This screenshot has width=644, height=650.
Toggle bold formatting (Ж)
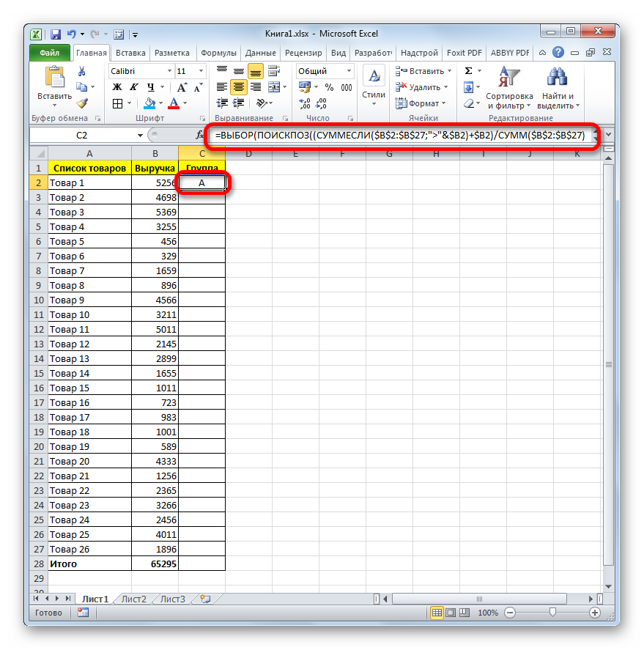tap(116, 87)
